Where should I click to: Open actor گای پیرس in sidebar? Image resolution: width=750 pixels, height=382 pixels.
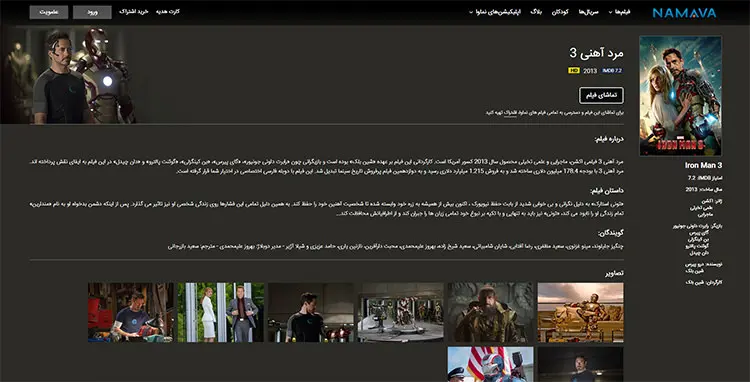pyautogui.click(x=698, y=233)
